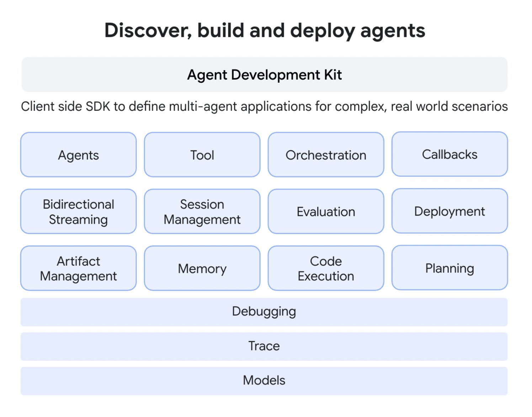Click the Models bar
Viewport: 532px width, 417px height.
[x=264, y=381]
